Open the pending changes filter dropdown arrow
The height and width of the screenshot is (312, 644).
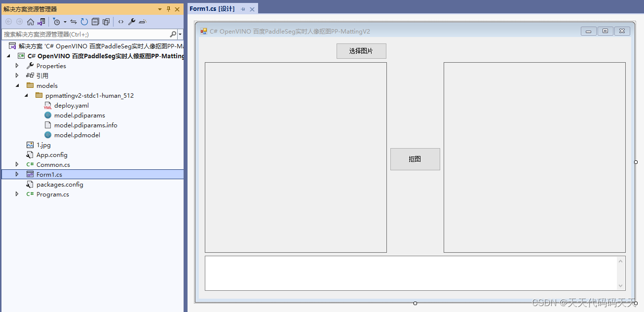(x=65, y=22)
